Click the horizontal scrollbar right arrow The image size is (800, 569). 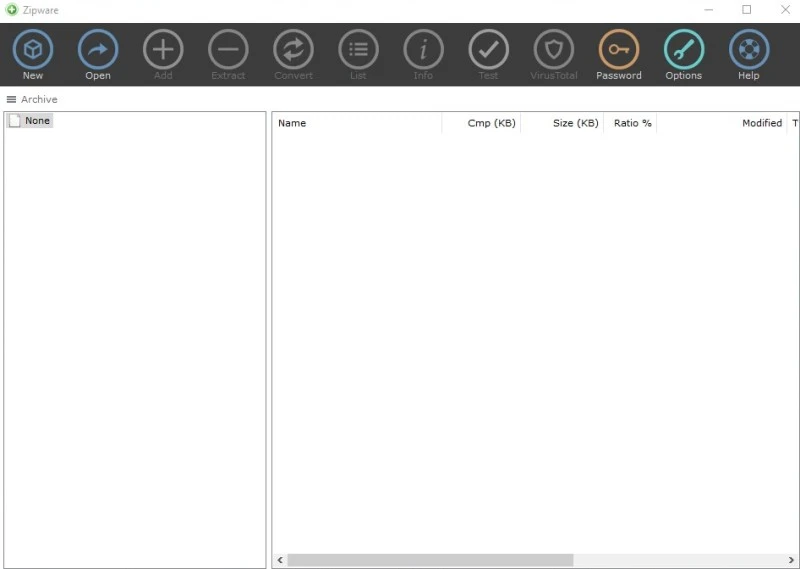pos(791,560)
